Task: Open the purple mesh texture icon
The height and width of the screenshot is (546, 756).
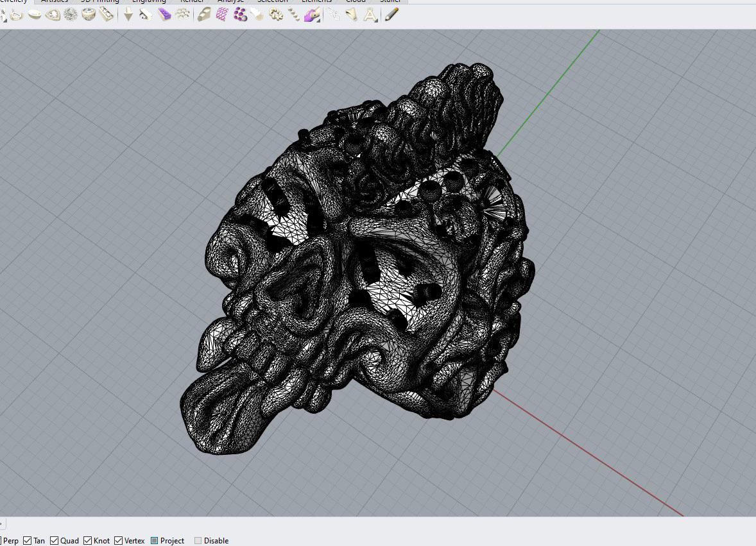Action: pos(222,15)
